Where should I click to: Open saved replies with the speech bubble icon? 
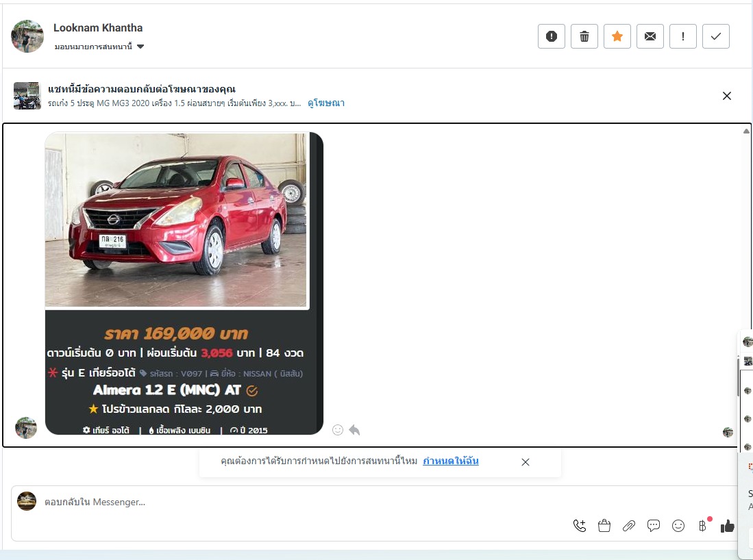pyautogui.click(x=653, y=526)
